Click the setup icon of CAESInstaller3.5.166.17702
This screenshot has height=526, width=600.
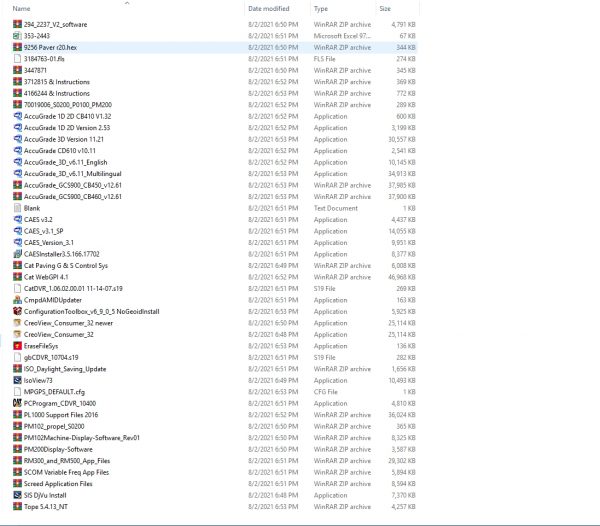coord(17,254)
